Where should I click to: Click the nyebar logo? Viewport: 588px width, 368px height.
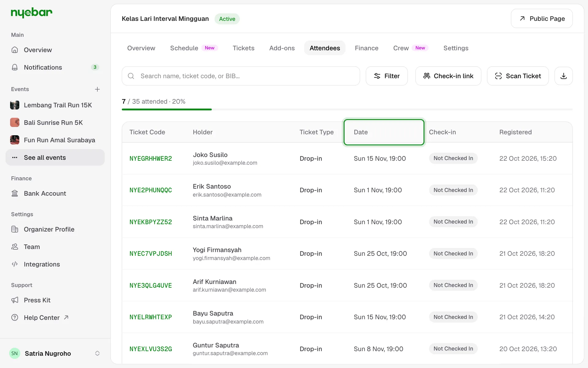pyautogui.click(x=32, y=13)
